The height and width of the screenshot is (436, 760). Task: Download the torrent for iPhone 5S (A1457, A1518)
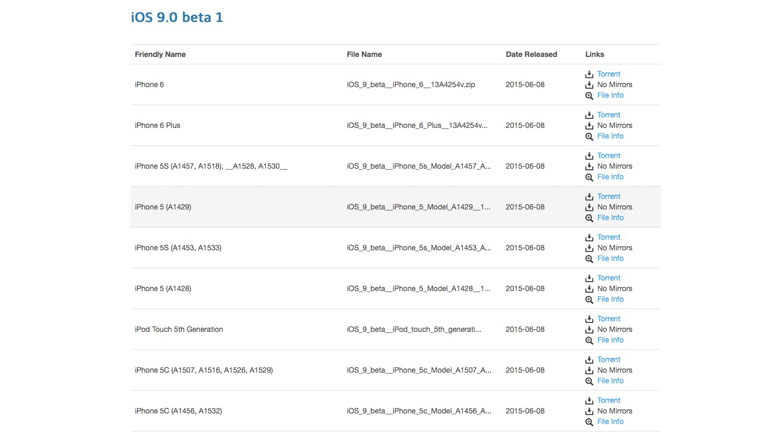coord(608,156)
